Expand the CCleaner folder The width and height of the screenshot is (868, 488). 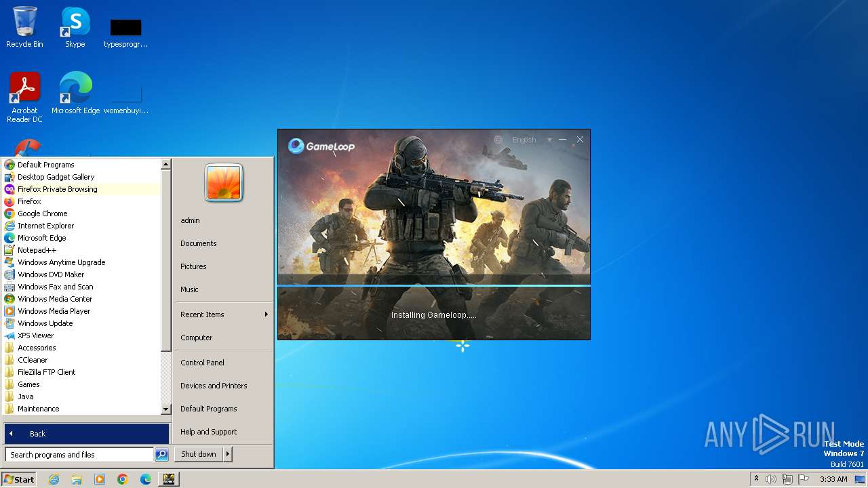point(81,360)
